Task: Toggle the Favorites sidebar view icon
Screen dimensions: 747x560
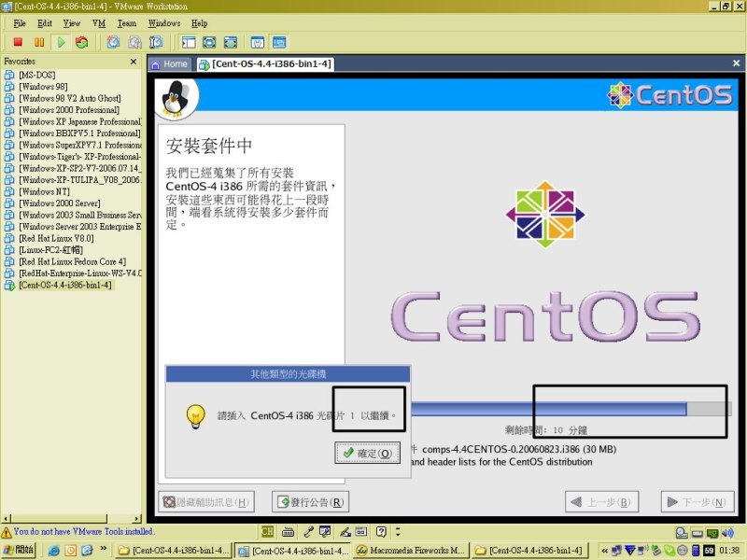Action: [189, 42]
